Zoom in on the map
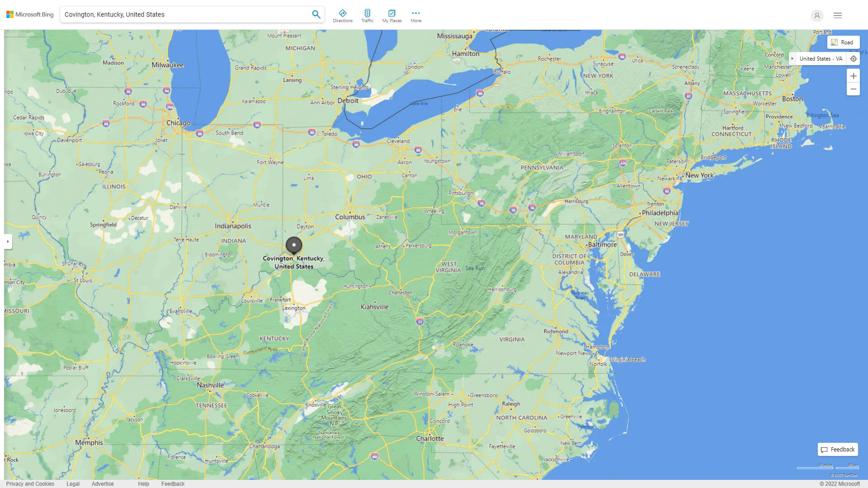 pyautogui.click(x=853, y=76)
